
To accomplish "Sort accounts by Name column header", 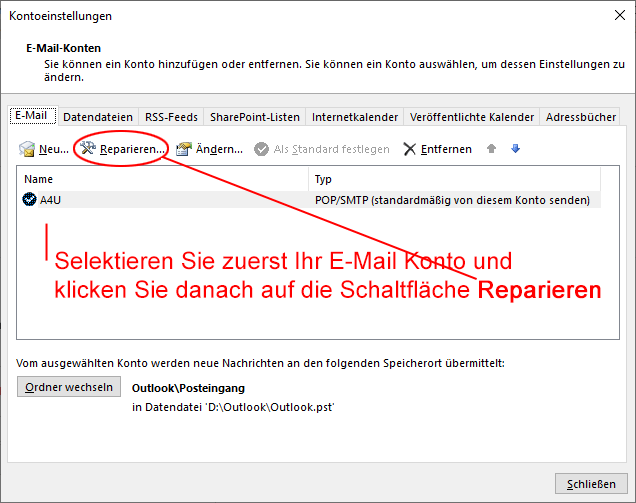I will click(160, 179).
